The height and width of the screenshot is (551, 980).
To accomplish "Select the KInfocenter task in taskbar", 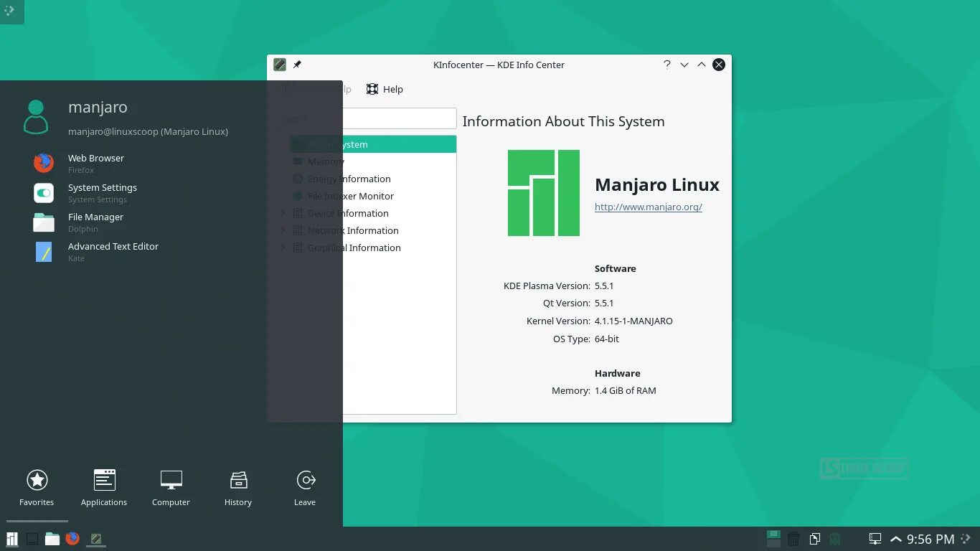I will click(x=95, y=539).
